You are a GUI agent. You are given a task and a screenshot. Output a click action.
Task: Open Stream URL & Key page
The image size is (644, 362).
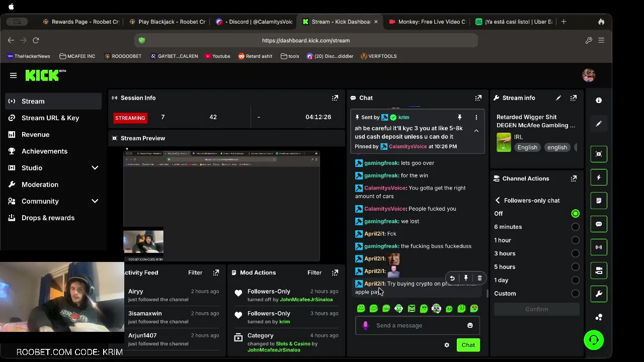tap(53, 118)
